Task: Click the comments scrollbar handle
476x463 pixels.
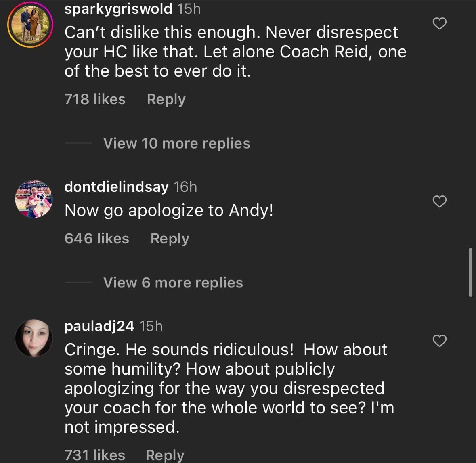Action: (x=470, y=272)
